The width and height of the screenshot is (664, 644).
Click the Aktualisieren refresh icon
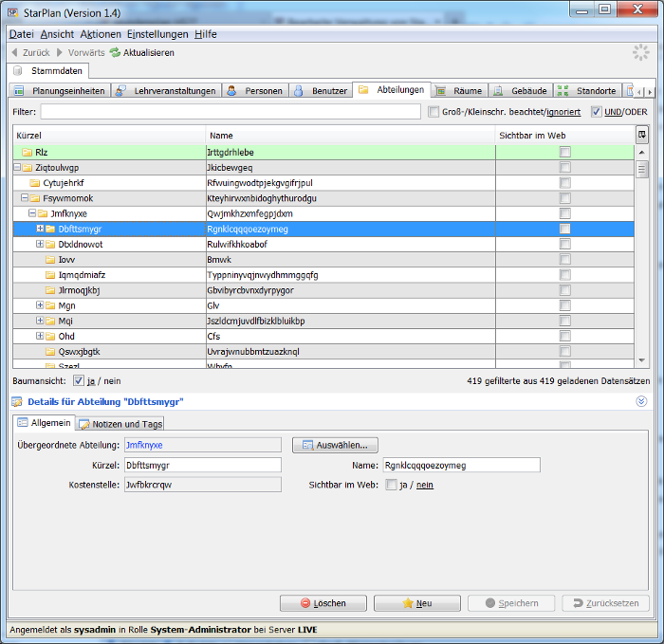tap(115, 52)
